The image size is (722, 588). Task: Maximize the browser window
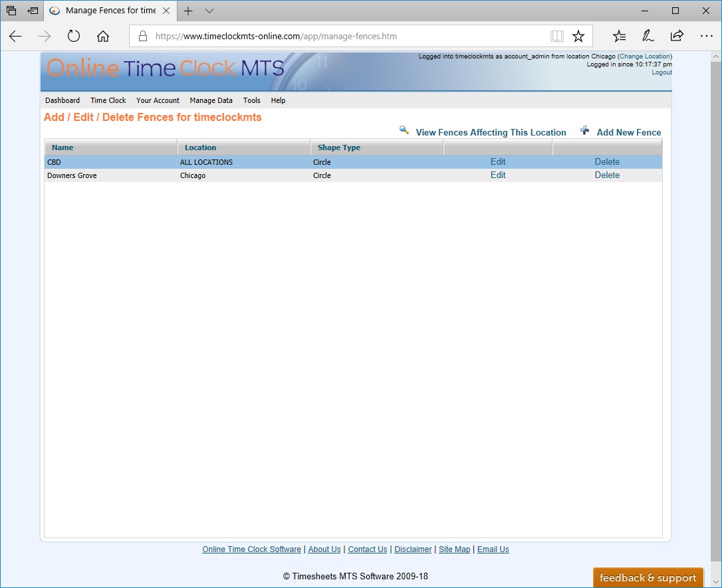click(x=675, y=11)
